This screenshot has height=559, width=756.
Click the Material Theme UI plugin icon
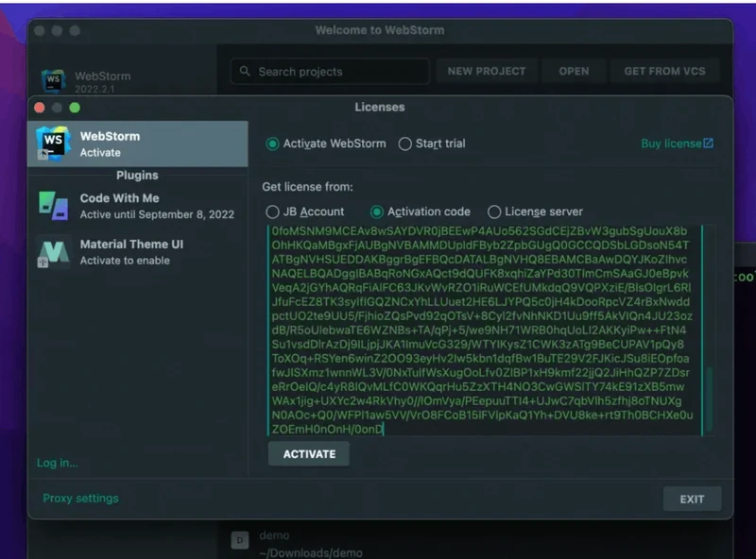click(53, 252)
